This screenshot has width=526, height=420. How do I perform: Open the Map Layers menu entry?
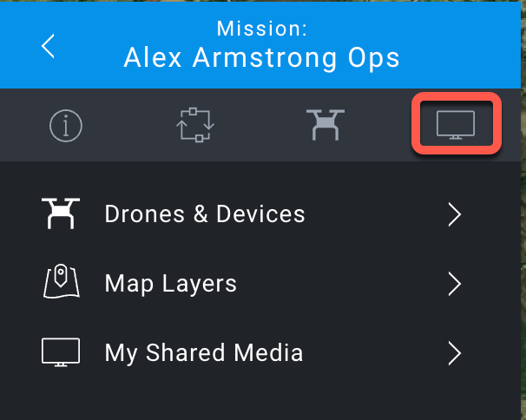[260, 284]
